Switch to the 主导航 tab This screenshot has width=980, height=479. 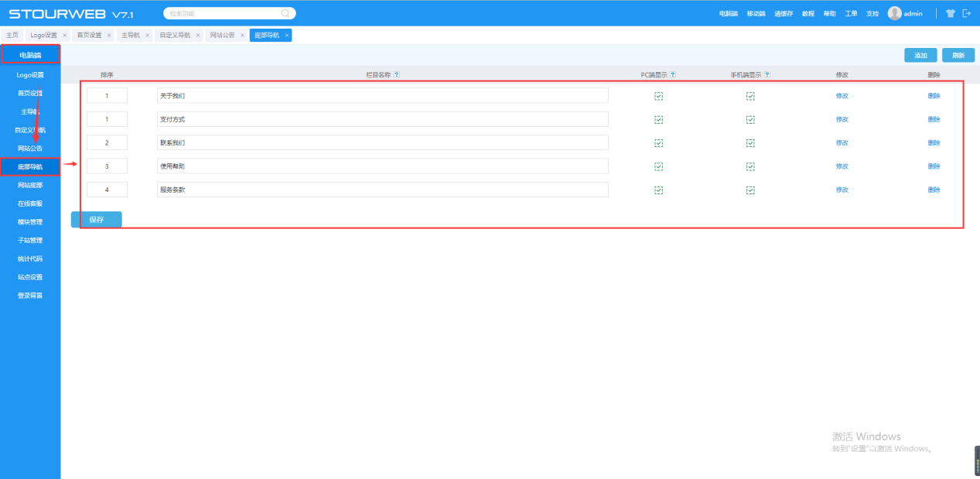point(130,36)
